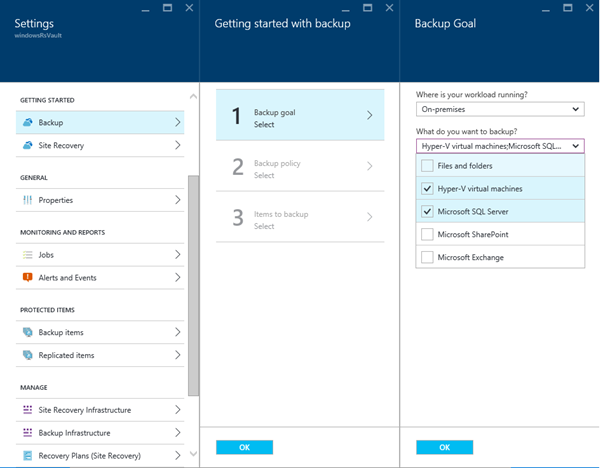Click OK in the Backup Goal blade
The height and width of the screenshot is (468, 610).
click(x=445, y=447)
